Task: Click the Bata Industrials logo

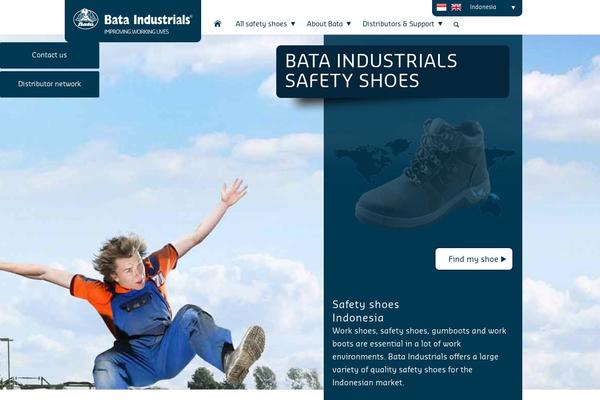Action: [133, 21]
